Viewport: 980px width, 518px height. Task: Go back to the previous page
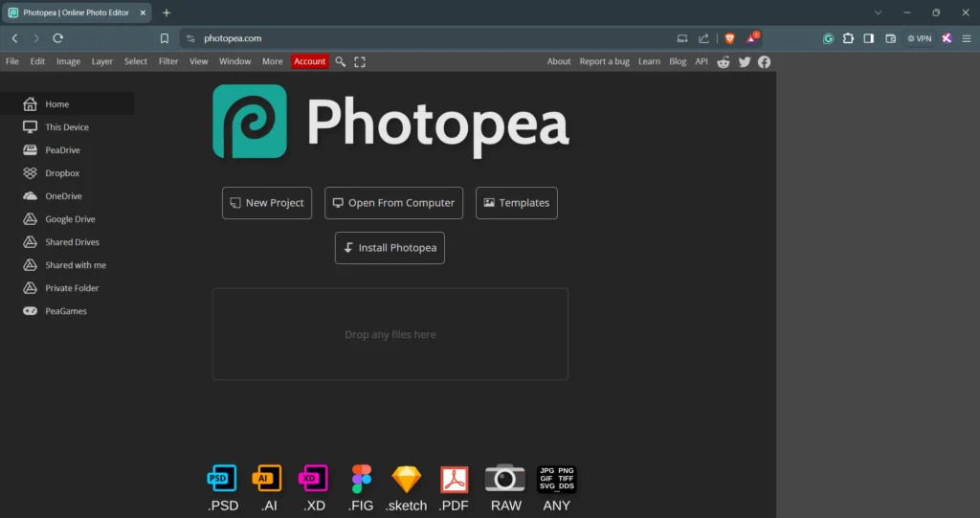click(x=15, y=38)
